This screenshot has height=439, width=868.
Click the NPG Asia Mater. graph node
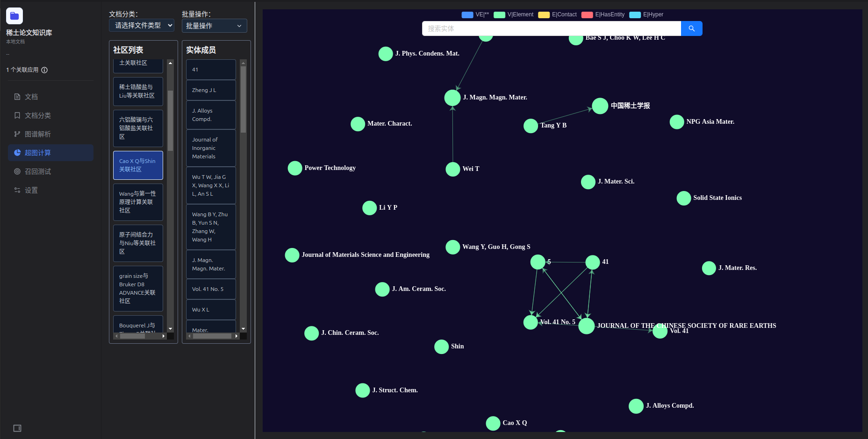click(x=677, y=122)
